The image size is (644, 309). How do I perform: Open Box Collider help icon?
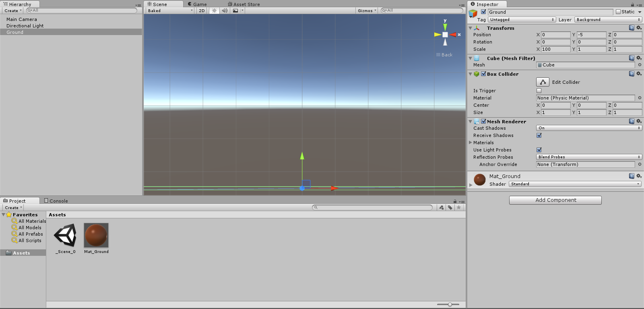click(632, 74)
